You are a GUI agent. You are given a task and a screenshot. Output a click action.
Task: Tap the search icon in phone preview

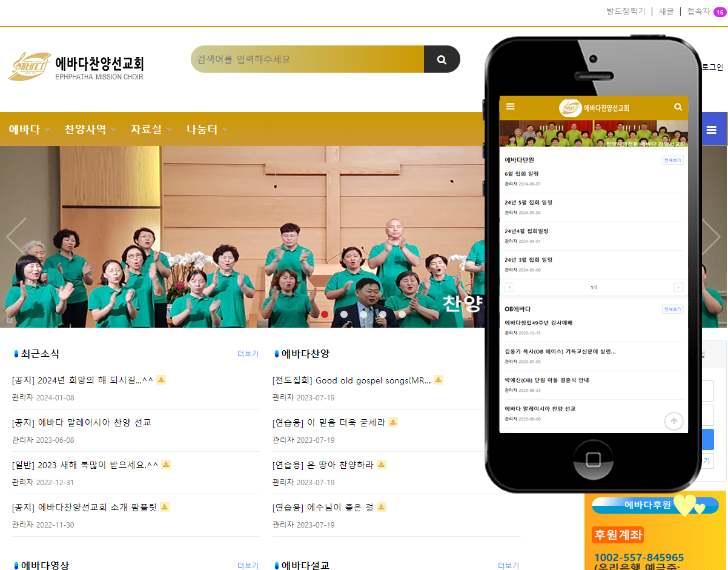[x=678, y=107]
